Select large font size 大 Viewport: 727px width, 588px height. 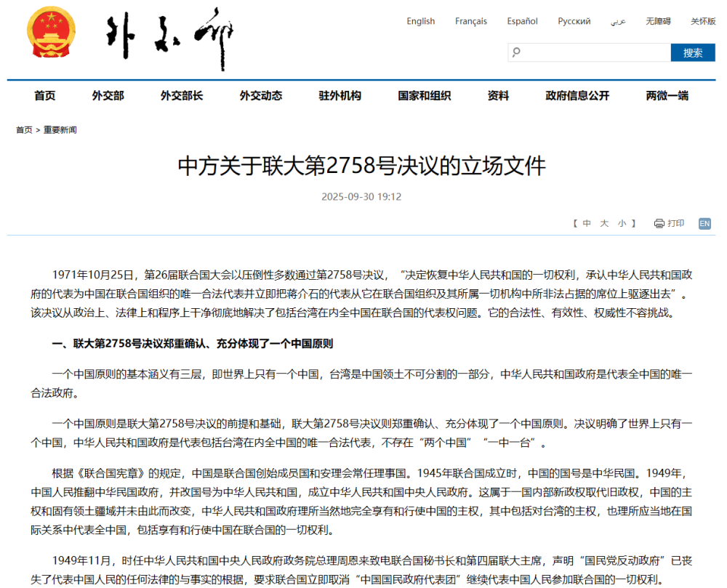pos(604,223)
